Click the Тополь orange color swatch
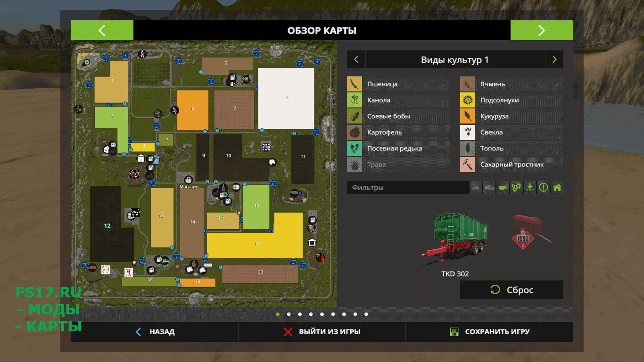Image resolution: width=644 pixels, height=362 pixels. click(x=468, y=148)
